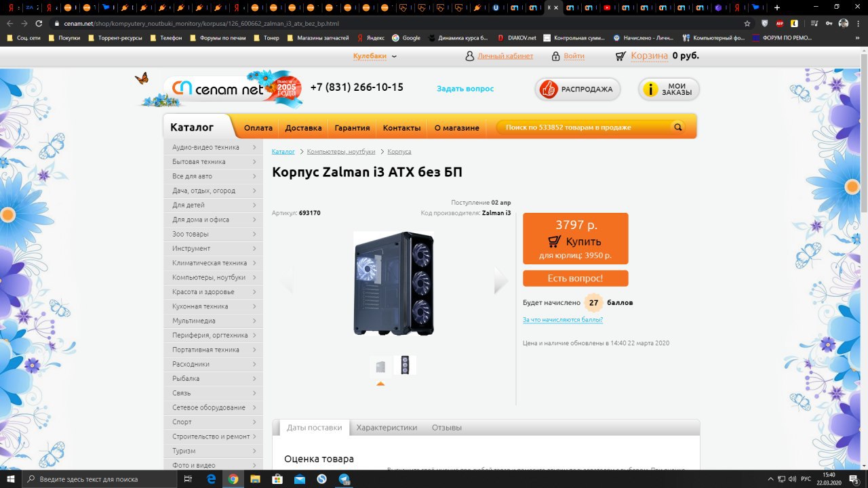Click the user icon beside Личный кабинет
Screen dimensions: 868x488
point(470,56)
